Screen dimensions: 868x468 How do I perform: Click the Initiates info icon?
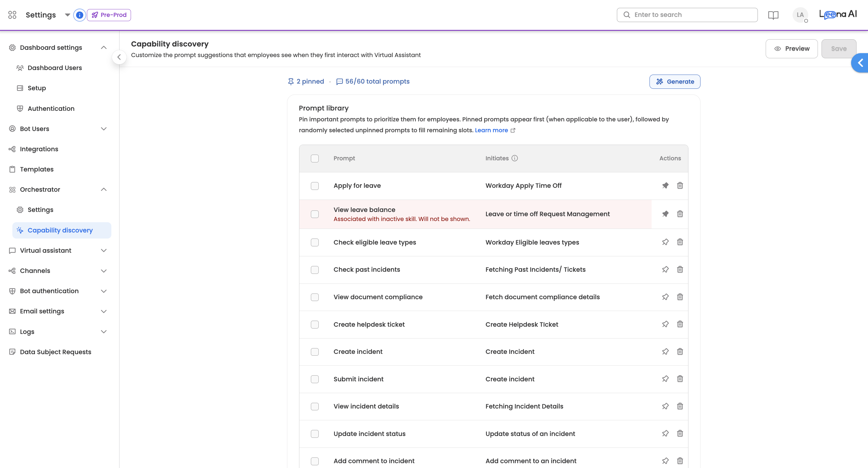(x=515, y=158)
